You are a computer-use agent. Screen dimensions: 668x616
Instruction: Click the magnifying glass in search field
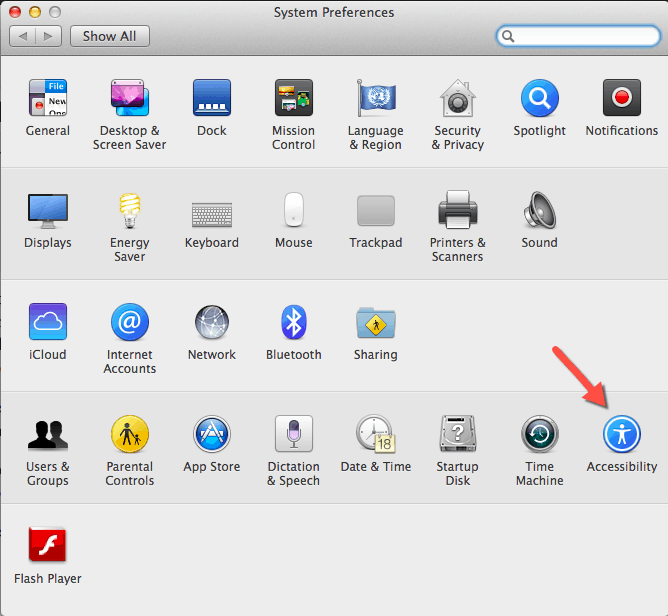pos(508,36)
